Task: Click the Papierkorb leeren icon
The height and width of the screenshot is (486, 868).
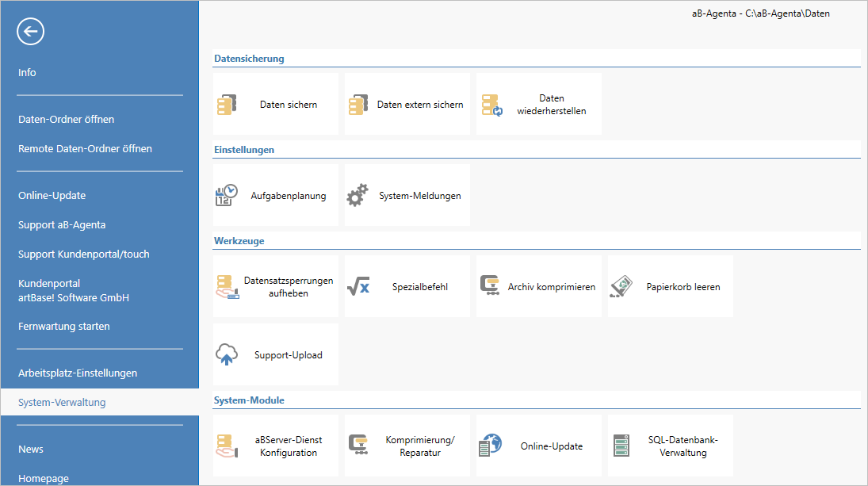Action: click(x=621, y=287)
